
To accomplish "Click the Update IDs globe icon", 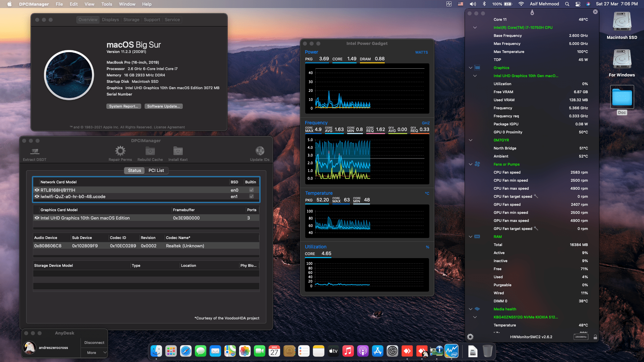I will pos(260,151).
